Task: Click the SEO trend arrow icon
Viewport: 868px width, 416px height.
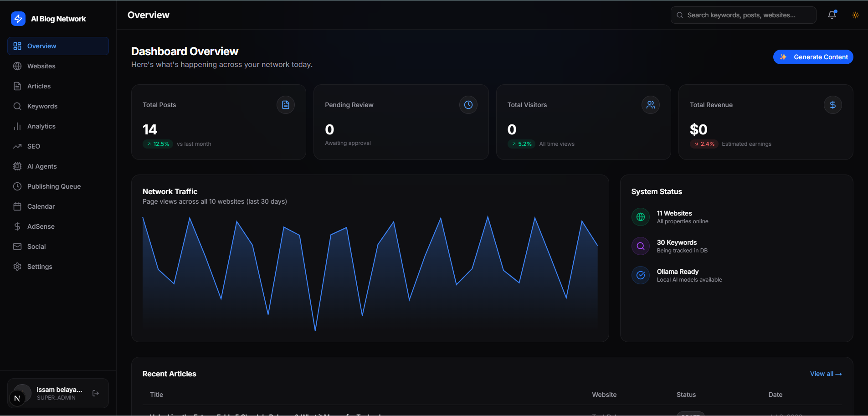Action: (17, 146)
